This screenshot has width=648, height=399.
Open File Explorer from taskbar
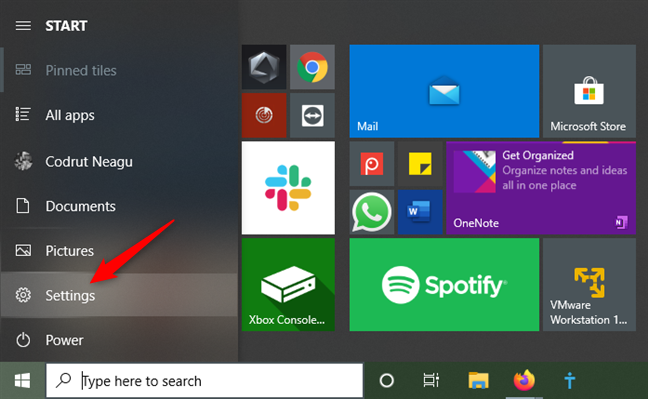478,380
